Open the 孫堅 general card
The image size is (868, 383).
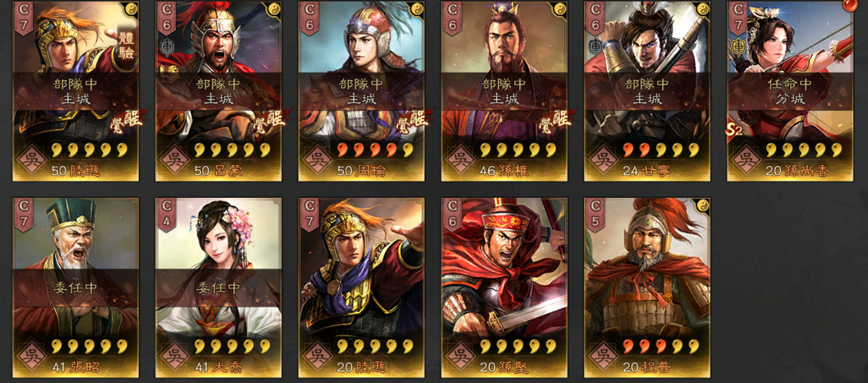[504, 288]
